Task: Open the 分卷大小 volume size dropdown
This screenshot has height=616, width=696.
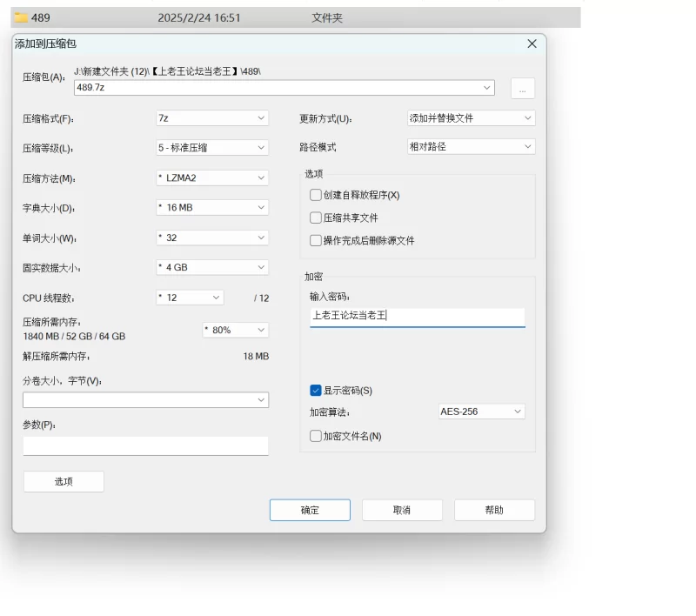Action: (145, 400)
